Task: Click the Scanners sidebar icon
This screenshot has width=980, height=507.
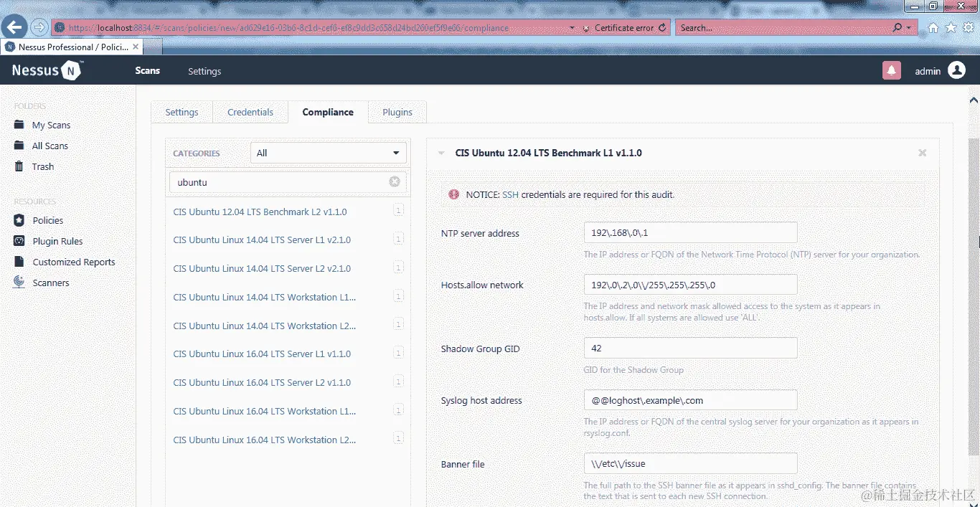Action: coord(19,283)
